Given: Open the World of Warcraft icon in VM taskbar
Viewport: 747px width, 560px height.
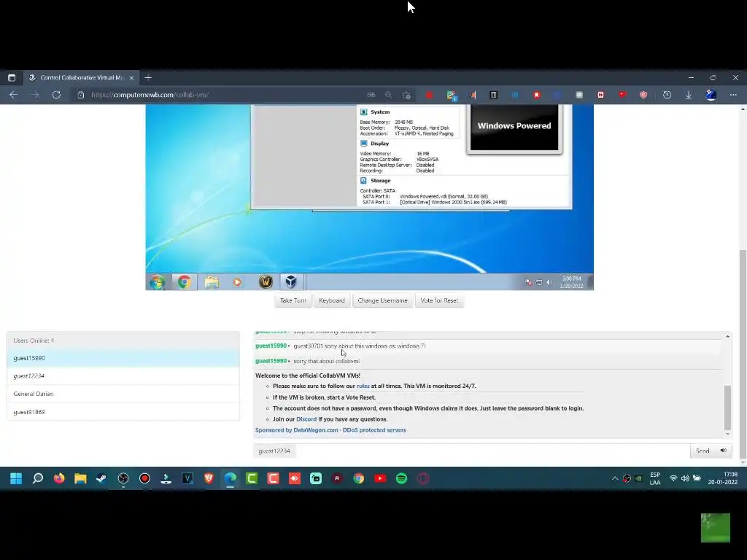Looking at the screenshot, I should [x=266, y=282].
